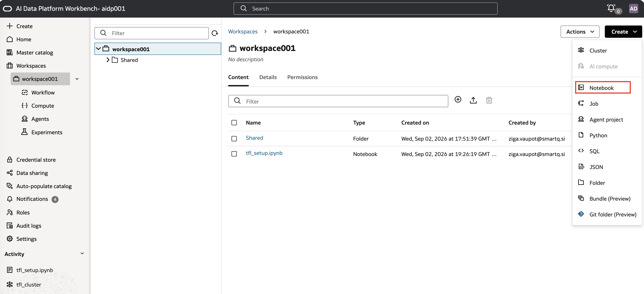
Task: Choose Folder from Create menu
Action: pyautogui.click(x=607, y=183)
